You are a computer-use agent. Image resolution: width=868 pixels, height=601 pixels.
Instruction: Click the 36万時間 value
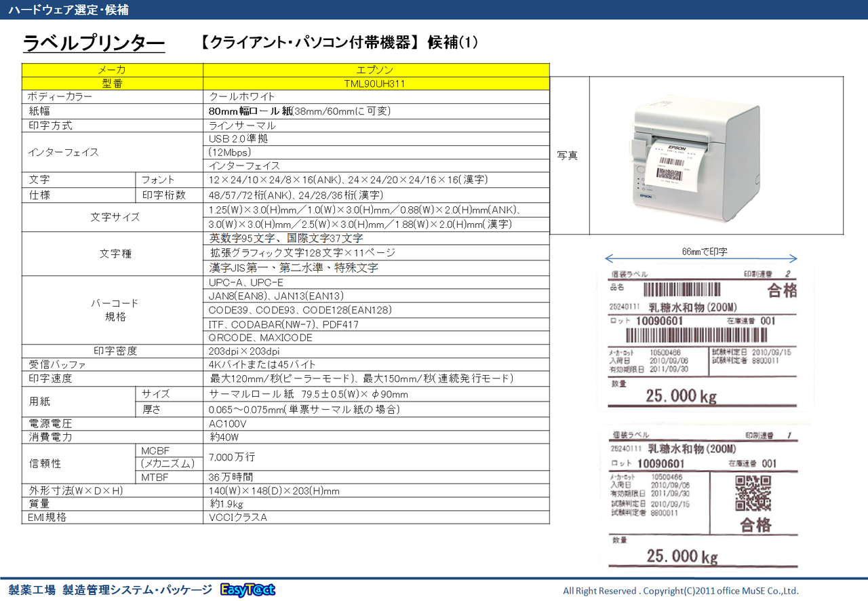pos(230,477)
